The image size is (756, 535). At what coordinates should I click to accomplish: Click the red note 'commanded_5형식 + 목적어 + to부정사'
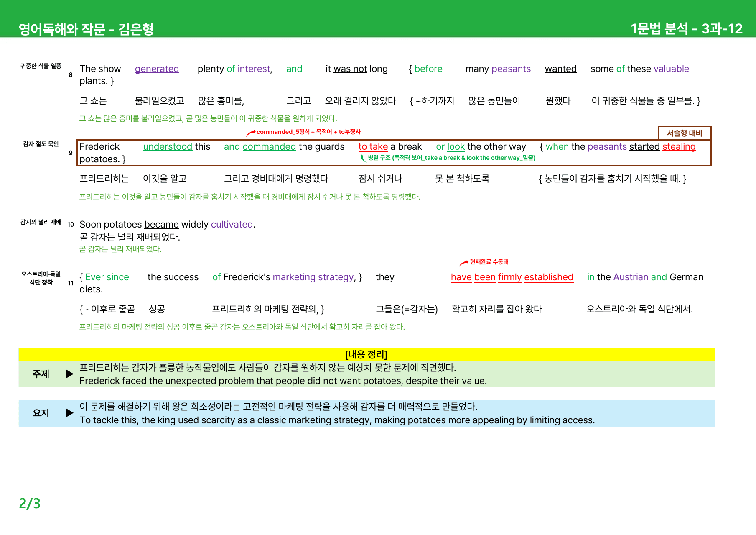pos(308,132)
